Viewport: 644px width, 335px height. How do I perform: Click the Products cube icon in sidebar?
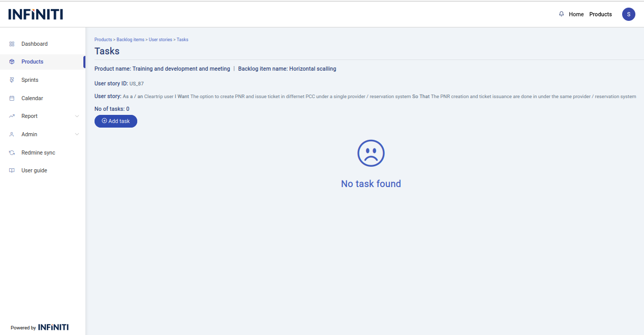[x=12, y=62]
